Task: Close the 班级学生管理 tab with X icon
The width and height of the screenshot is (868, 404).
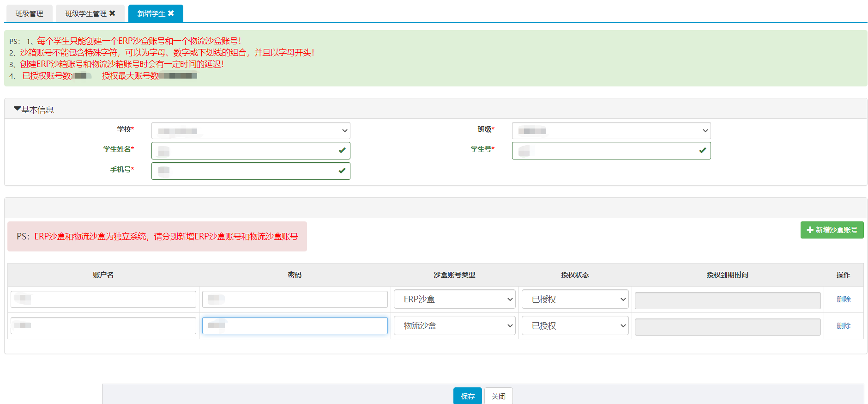Action: coord(112,13)
